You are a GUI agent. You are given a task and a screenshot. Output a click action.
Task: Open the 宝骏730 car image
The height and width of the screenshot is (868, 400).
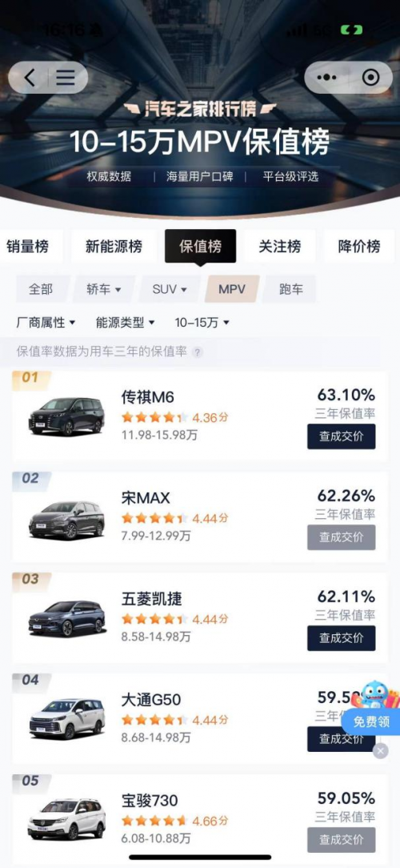[x=66, y=819]
